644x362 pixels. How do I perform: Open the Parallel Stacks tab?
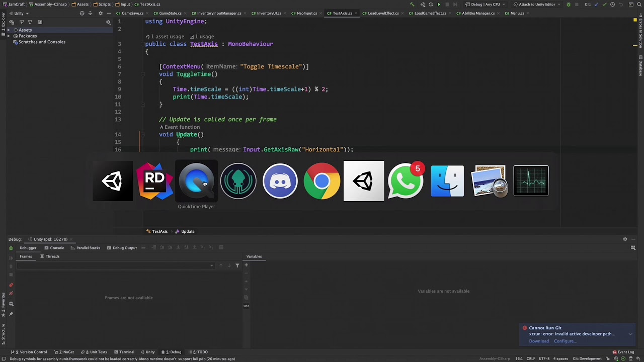point(86,248)
